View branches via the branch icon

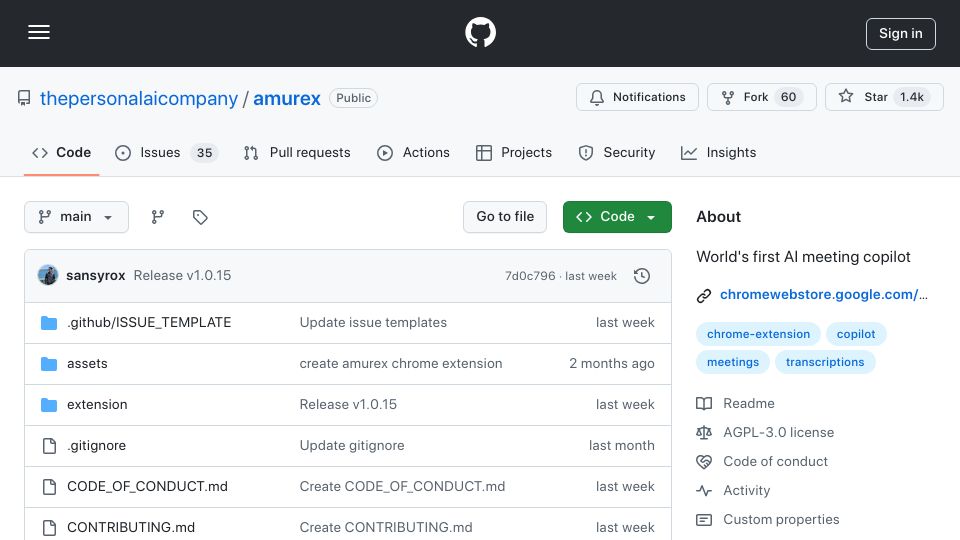158,217
